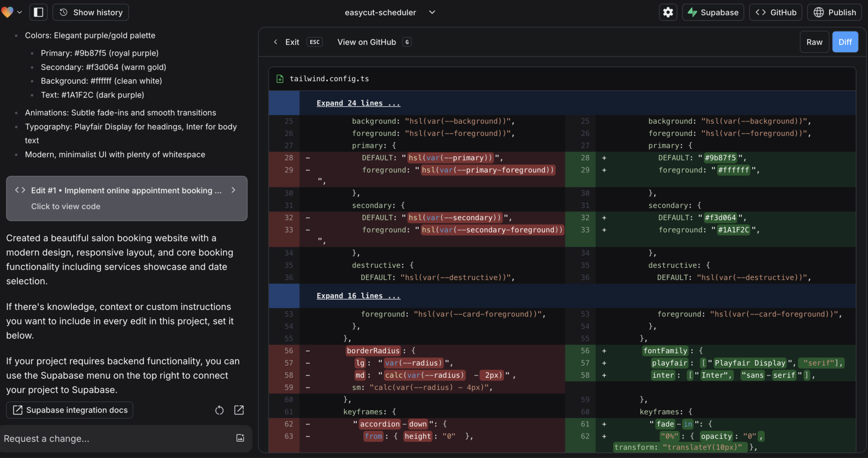Attach an image to the change request

pos(240,438)
